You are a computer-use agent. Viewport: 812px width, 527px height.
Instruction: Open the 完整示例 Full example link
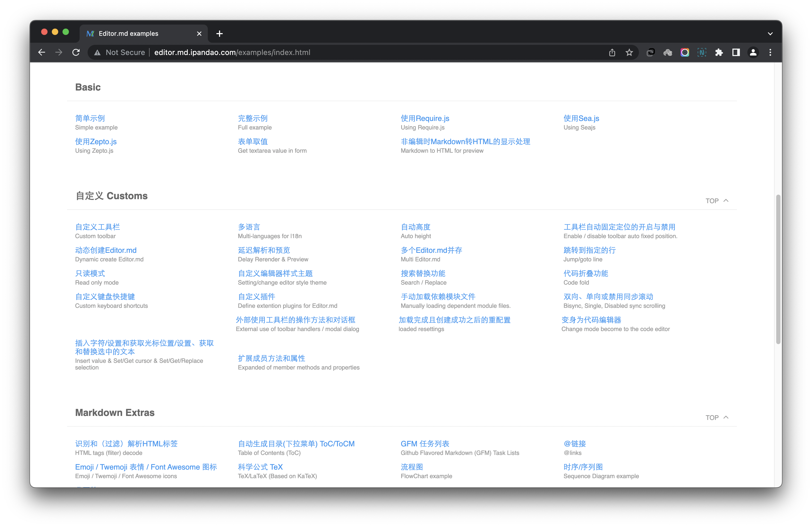(x=252, y=118)
